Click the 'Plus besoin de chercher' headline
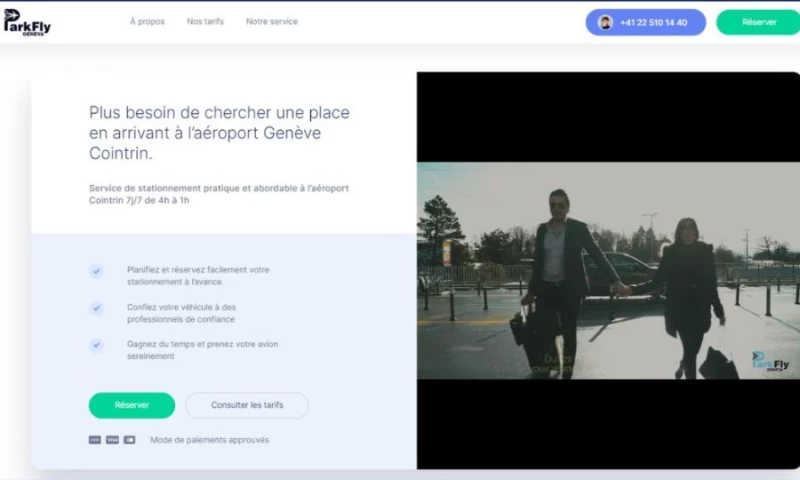The image size is (800, 480). click(219, 133)
